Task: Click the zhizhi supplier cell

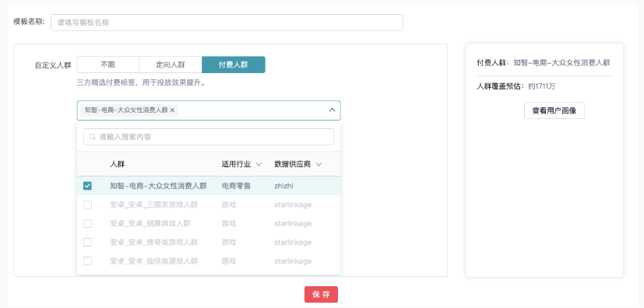Action: [283, 186]
